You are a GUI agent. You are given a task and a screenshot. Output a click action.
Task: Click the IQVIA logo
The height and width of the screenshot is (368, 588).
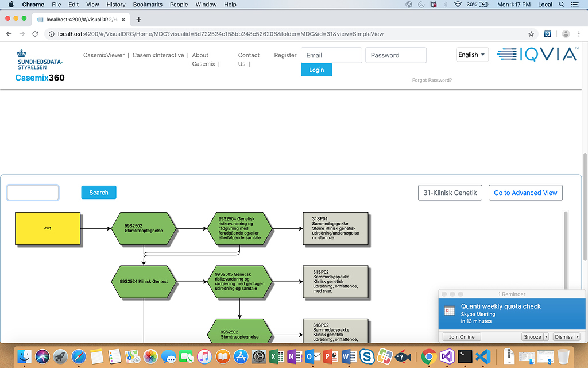[537, 55]
